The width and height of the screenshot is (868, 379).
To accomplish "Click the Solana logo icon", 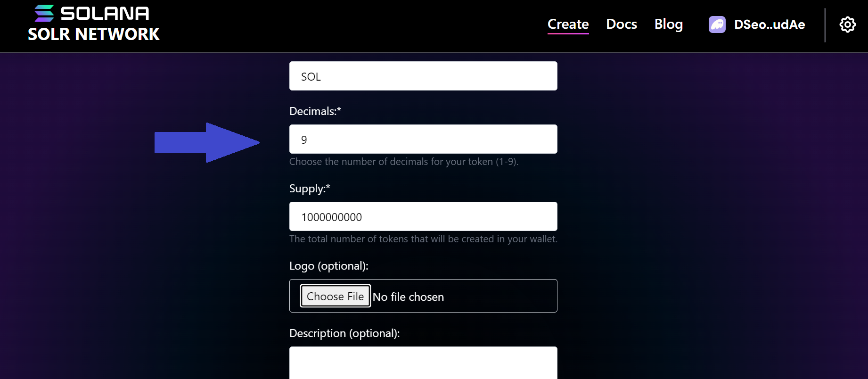I will click(x=45, y=13).
